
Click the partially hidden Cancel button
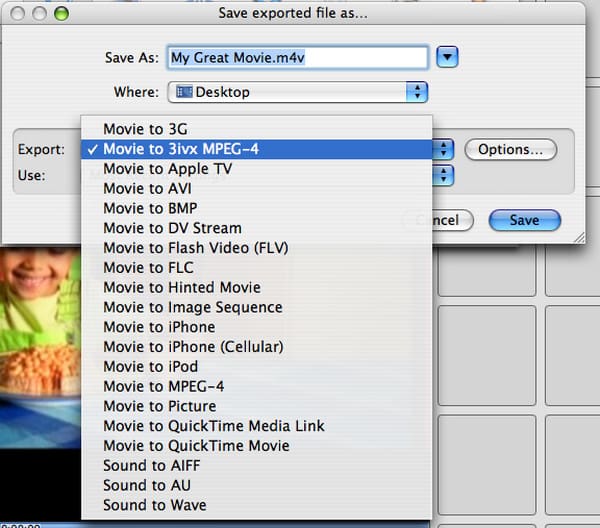[446, 220]
